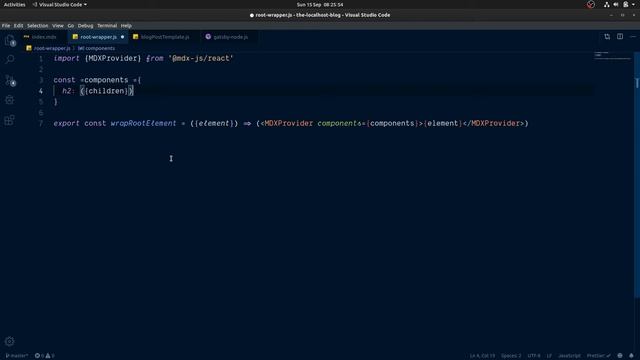This screenshot has height=360, width=640.
Task: Open the View menu
Action: (x=58, y=25)
